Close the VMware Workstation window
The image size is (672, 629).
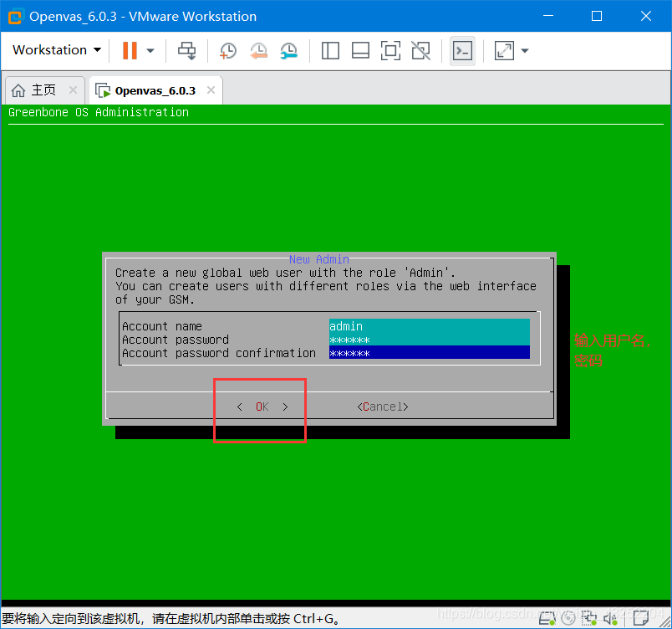tap(646, 16)
